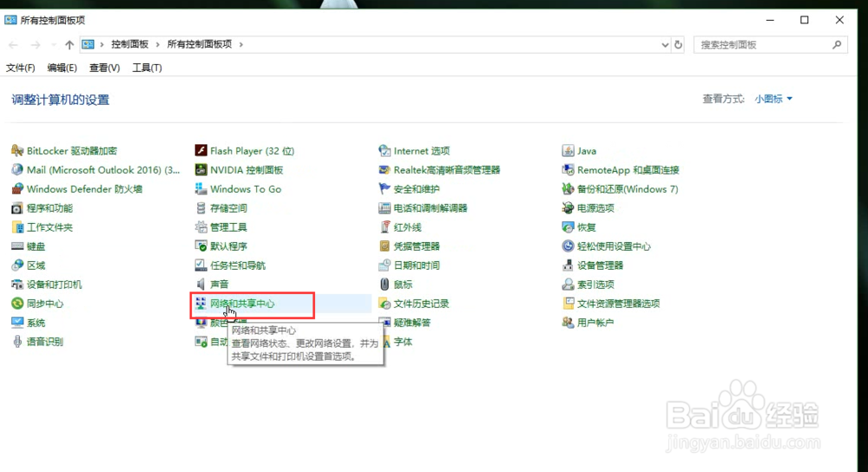Viewport: 868px width, 472px height.
Task: Expand the chevron after 控制面板 breadcrumb
Action: click(x=157, y=44)
